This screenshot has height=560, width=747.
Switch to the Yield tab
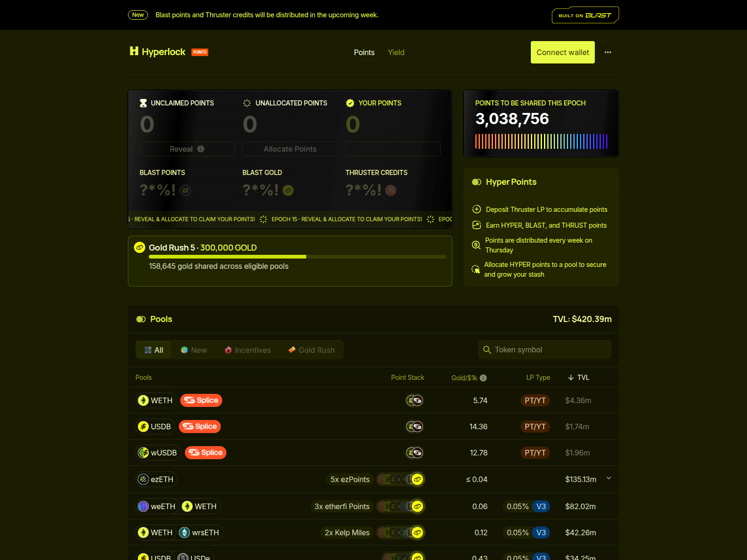(x=396, y=52)
